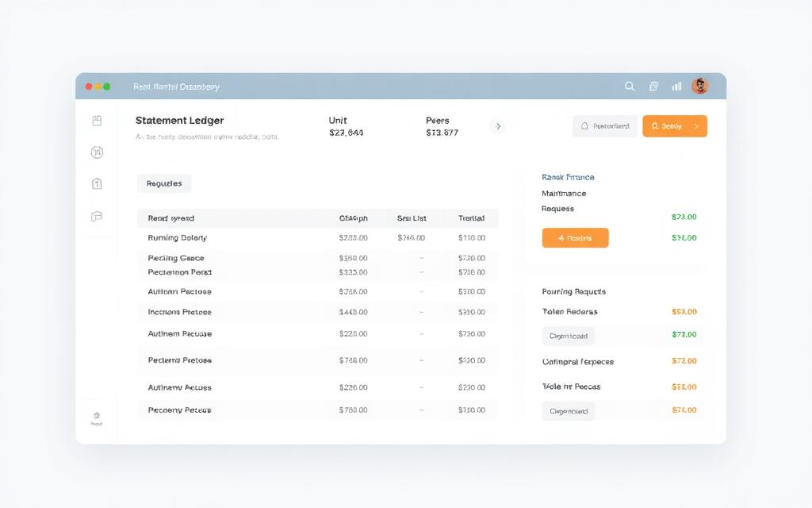Select the box package sidebar icon
The image size is (812, 508).
[97, 216]
